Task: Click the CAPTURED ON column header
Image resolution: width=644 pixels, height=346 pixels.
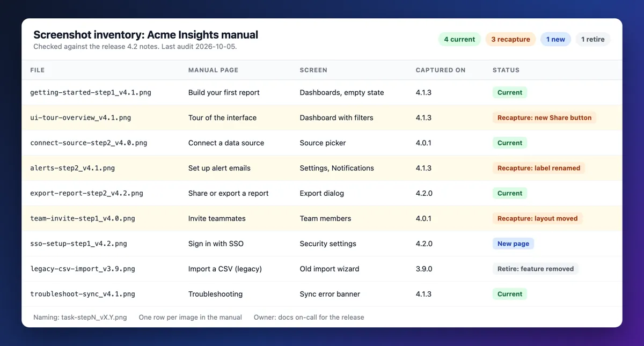Action: pyautogui.click(x=441, y=70)
